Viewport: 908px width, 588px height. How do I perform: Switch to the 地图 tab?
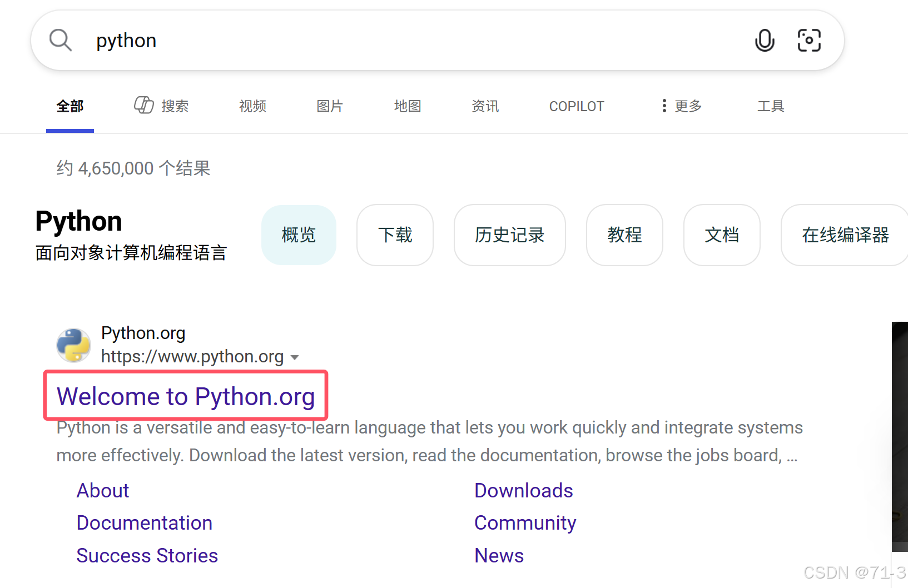point(407,106)
